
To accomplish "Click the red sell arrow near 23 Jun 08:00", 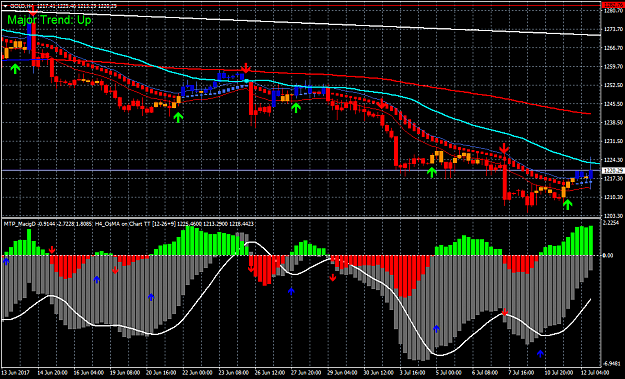I will (x=246, y=68).
